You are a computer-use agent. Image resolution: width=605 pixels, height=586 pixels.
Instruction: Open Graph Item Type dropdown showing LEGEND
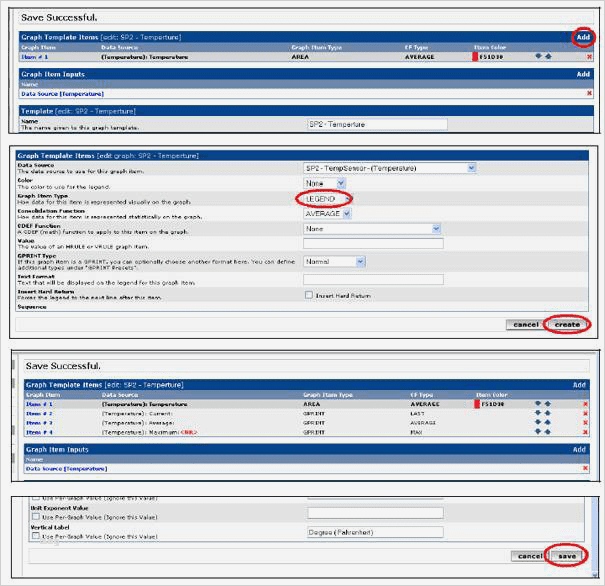[328, 199]
